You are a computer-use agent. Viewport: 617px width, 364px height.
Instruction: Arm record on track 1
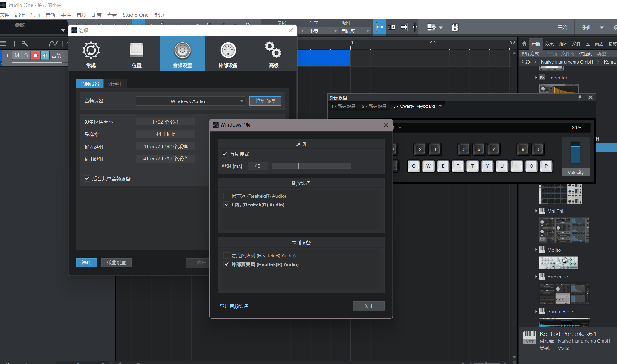tap(35, 55)
